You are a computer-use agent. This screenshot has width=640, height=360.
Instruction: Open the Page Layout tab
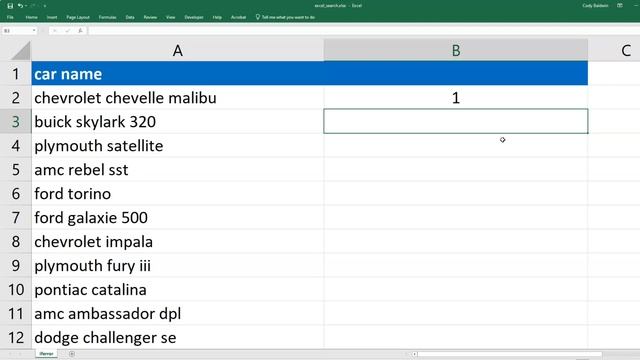[x=78, y=17]
